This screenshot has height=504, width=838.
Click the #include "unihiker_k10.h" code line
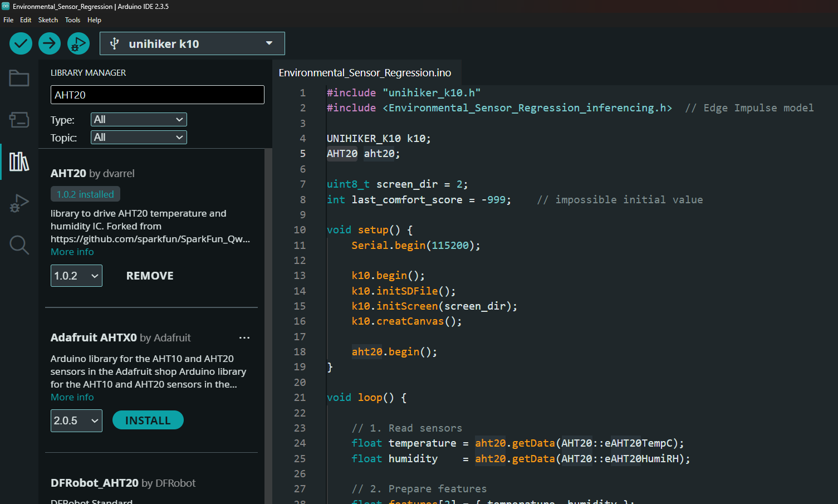click(x=404, y=93)
